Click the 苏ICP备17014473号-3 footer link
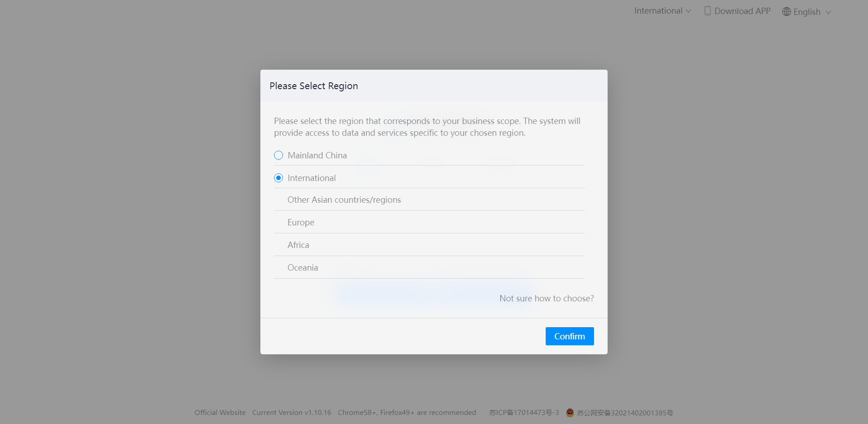 click(524, 412)
